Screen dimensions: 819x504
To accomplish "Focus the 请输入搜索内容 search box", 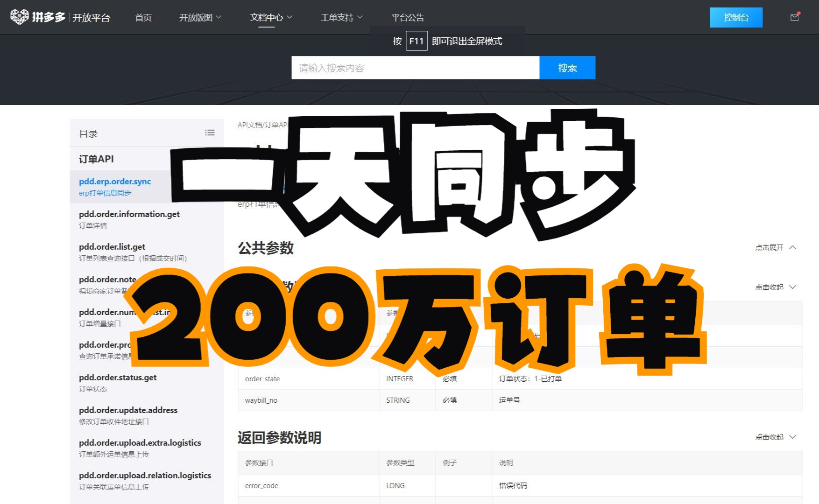I will [416, 68].
